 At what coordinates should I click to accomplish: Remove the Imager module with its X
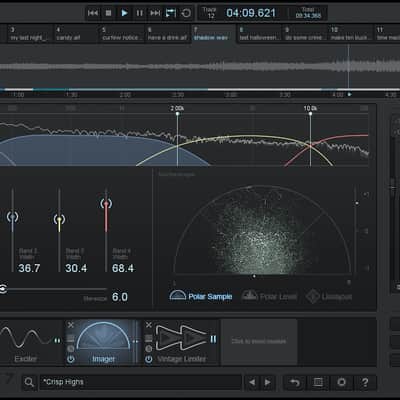click(71, 325)
